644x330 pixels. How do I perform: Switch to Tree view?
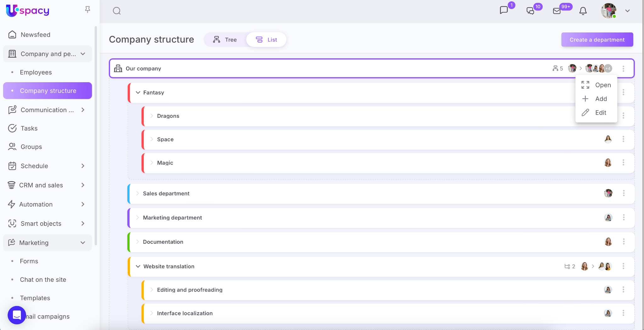click(225, 40)
